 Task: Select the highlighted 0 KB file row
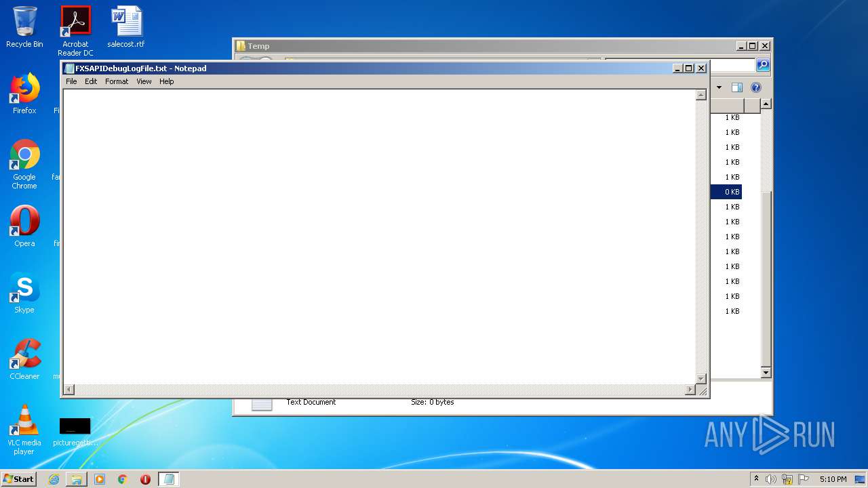726,192
